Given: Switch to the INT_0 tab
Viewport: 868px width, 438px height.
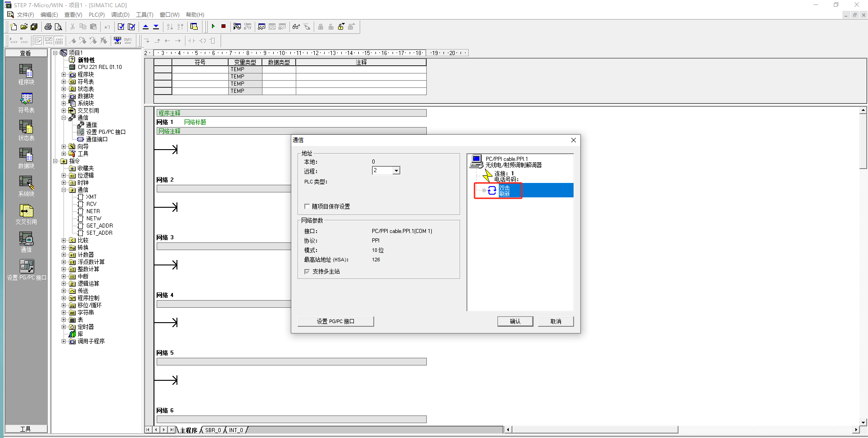Looking at the screenshot, I should coord(235,430).
